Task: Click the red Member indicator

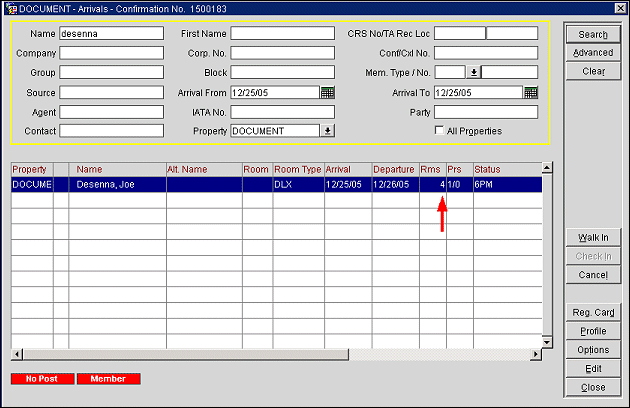Action: click(108, 379)
